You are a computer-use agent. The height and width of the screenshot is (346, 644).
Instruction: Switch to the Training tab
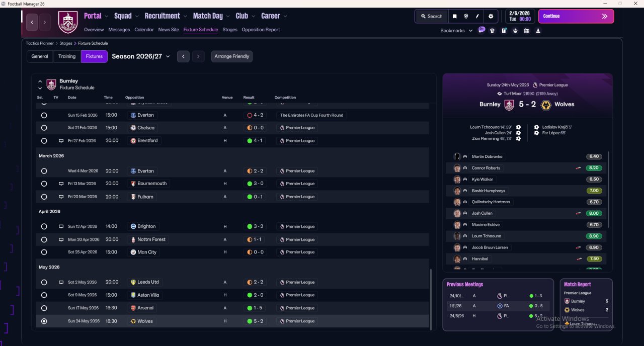tap(67, 56)
